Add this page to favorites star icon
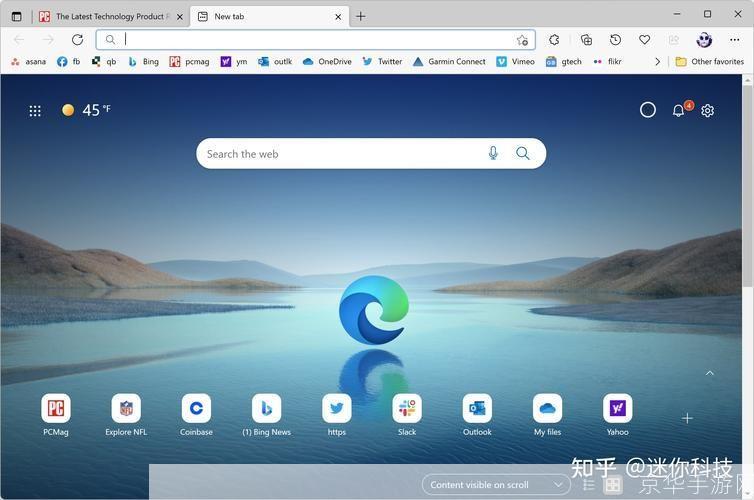 (x=522, y=40)
